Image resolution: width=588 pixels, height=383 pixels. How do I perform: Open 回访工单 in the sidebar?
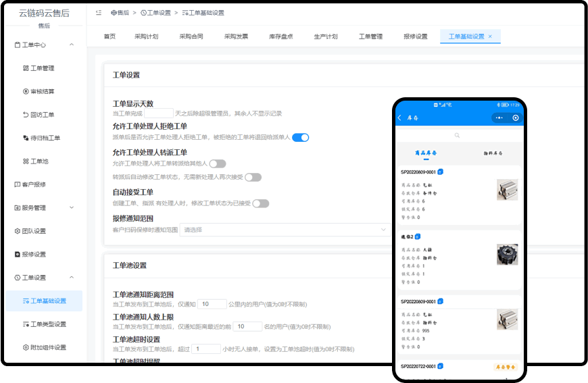(x=42, y=114)
